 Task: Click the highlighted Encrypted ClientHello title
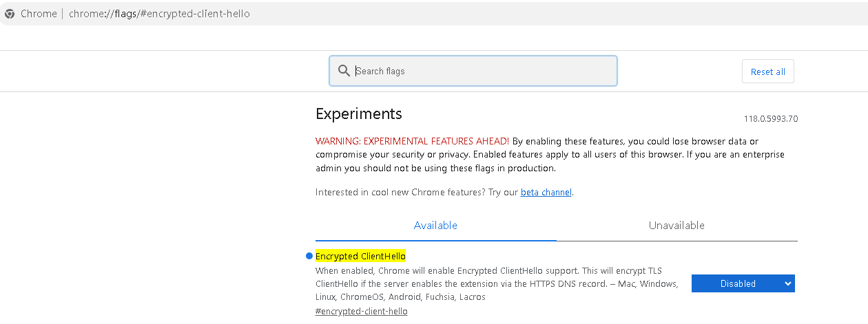coord(360,257)
